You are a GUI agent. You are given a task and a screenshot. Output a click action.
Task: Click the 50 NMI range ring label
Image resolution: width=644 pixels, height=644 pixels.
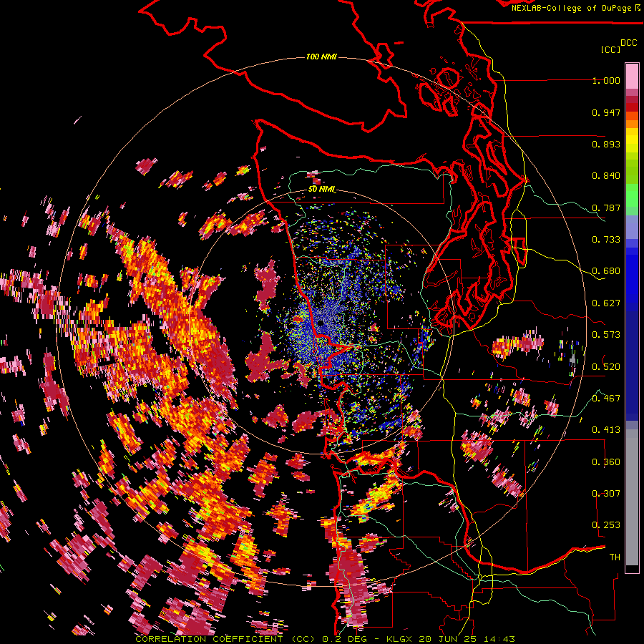click(x=321, y=190)
